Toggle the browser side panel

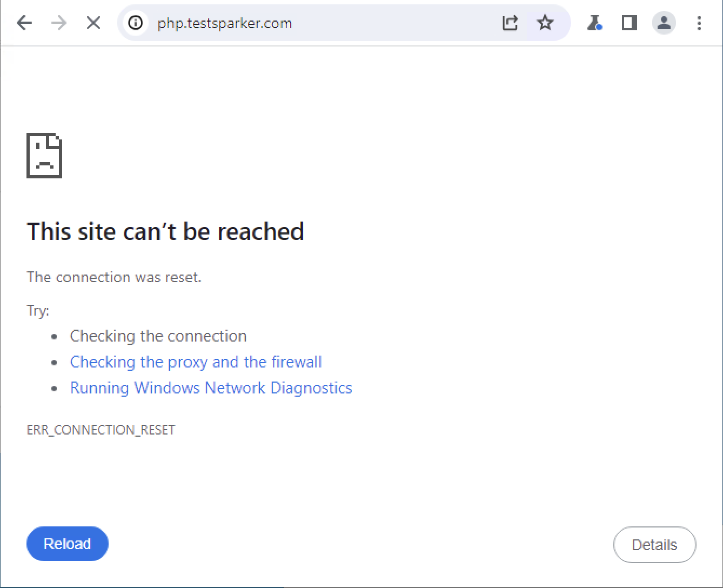pos(630,23)
